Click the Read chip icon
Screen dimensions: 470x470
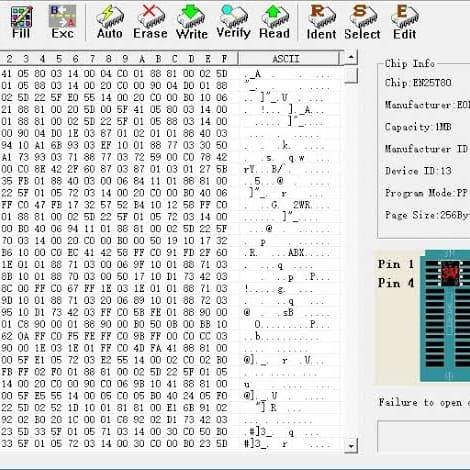click(x=274, y=22)
